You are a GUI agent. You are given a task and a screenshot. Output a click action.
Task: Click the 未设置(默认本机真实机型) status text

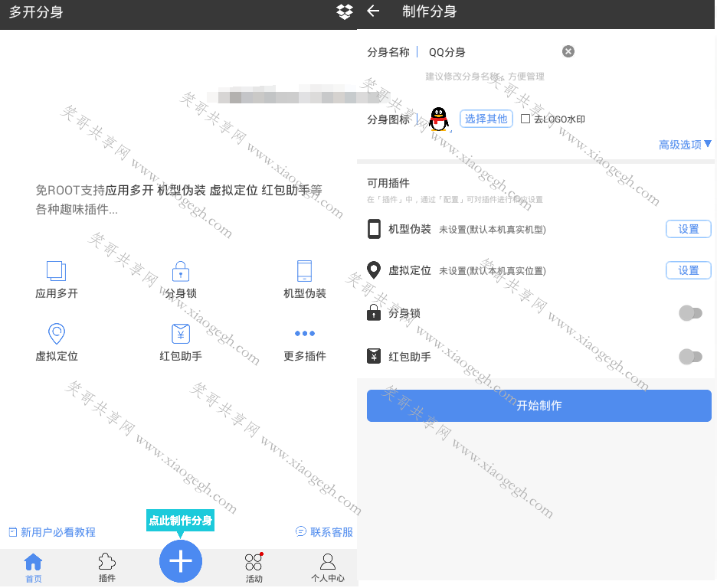coord(493,230)
